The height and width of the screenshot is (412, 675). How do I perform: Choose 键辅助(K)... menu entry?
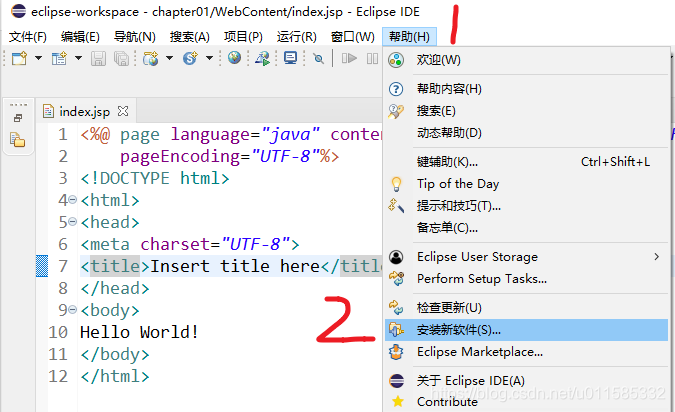pyautogui.click(x=526, y=162)
